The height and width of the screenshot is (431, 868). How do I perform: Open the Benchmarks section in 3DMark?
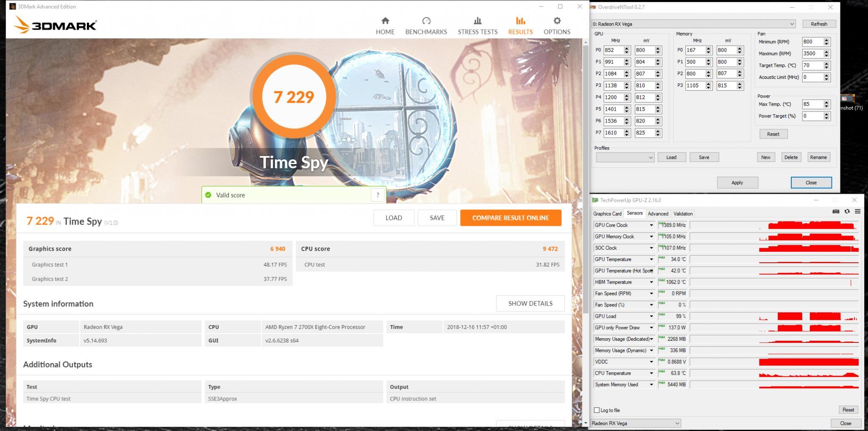tap(426, 26)
